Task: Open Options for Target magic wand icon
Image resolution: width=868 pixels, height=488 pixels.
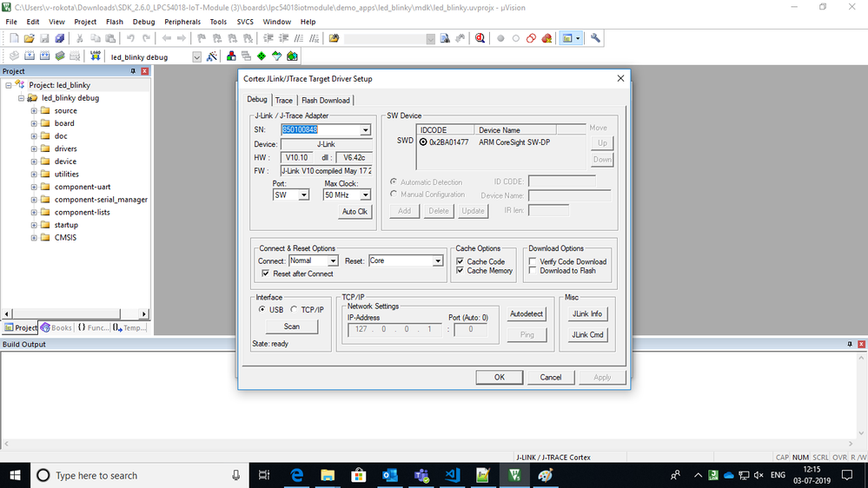Action: click(x=211, y=56)
